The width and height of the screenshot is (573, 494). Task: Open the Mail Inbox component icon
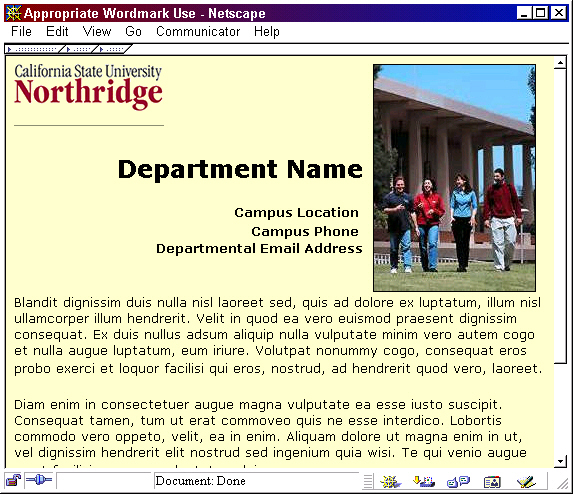[424, 482]
